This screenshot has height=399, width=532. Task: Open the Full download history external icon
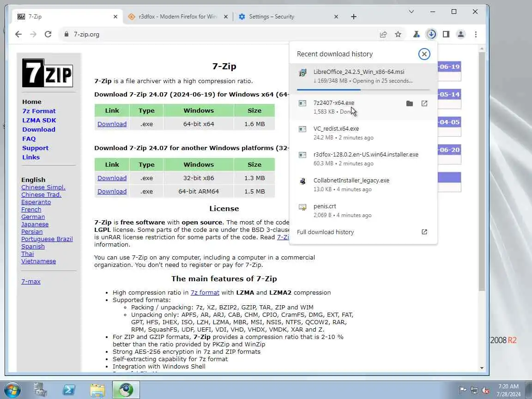pyautogui.click(x=424, y=232)
